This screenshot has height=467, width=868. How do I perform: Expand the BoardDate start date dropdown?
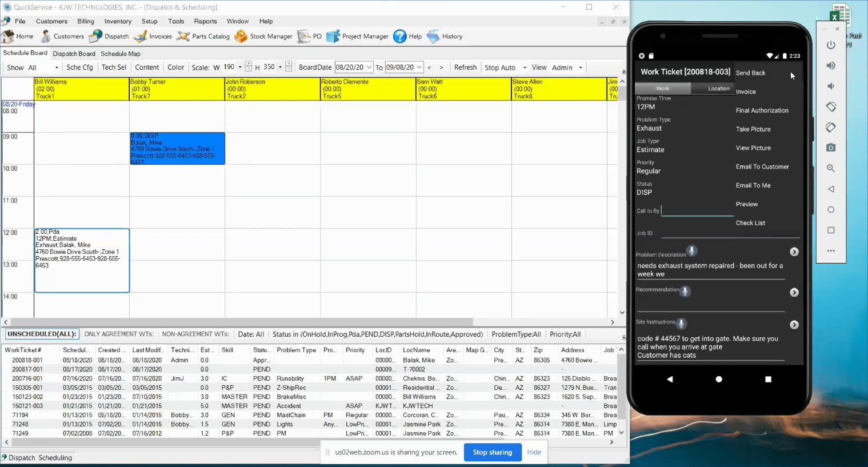pyautogui.click(x=369, y=67)
